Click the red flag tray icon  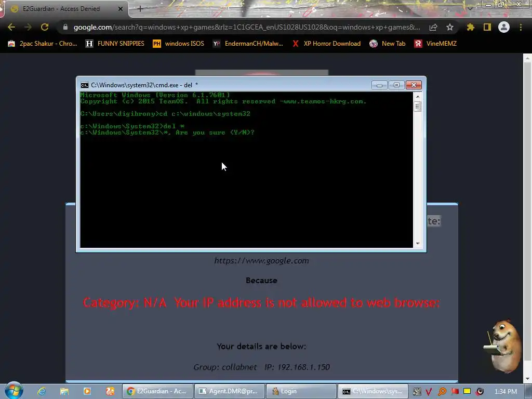point(455,392)
